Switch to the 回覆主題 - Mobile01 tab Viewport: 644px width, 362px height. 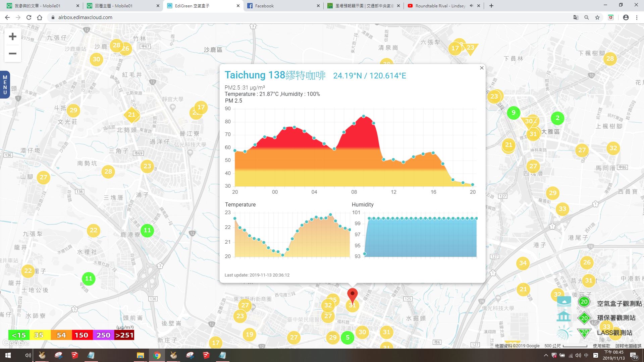[x=123, y=6]
